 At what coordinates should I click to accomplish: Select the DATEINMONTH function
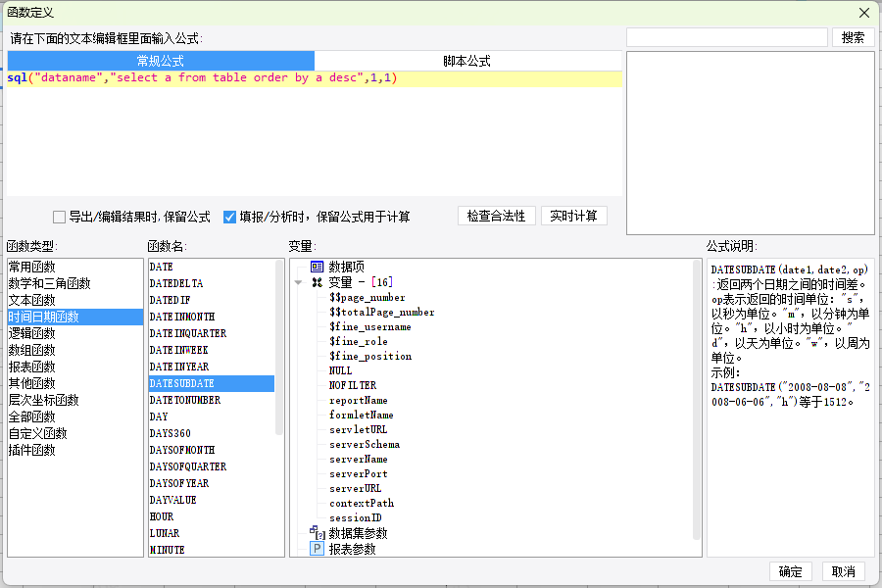click(212, 317)
